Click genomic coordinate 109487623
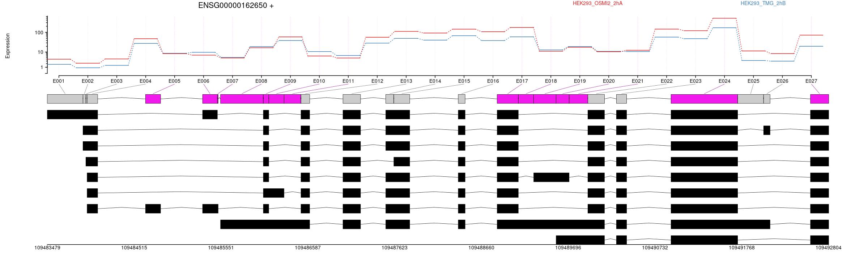 395,248
